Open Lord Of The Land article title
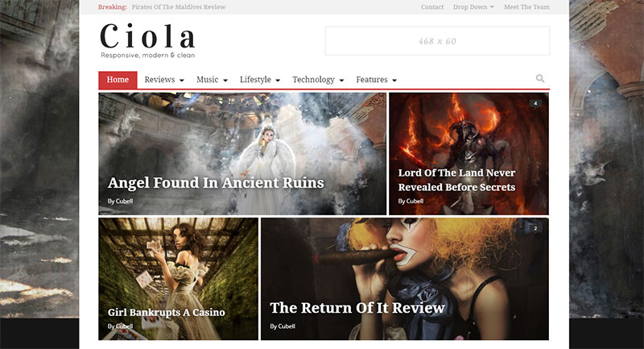The image size is (644, 349). 456,180
